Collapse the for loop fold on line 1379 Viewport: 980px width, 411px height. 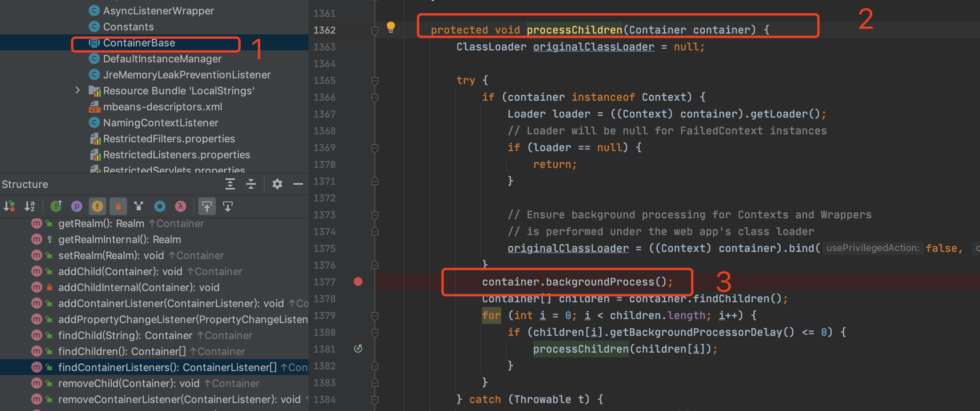(x=375, y=316)
